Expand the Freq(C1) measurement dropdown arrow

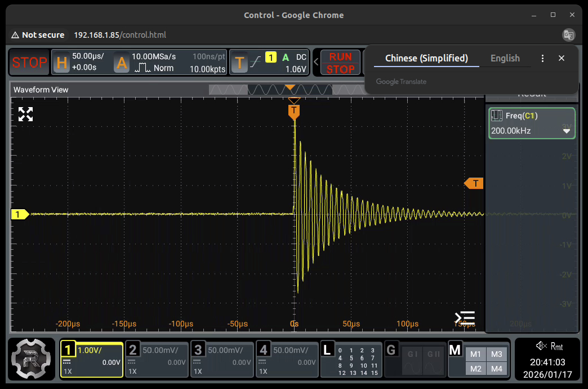tap(567, 131)
